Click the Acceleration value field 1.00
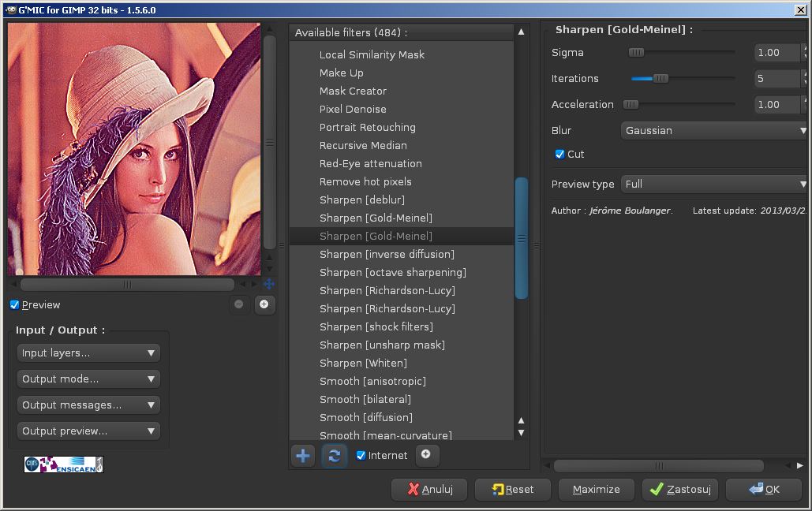This screenshot has width=812, height=511. [x=776, y=104]
